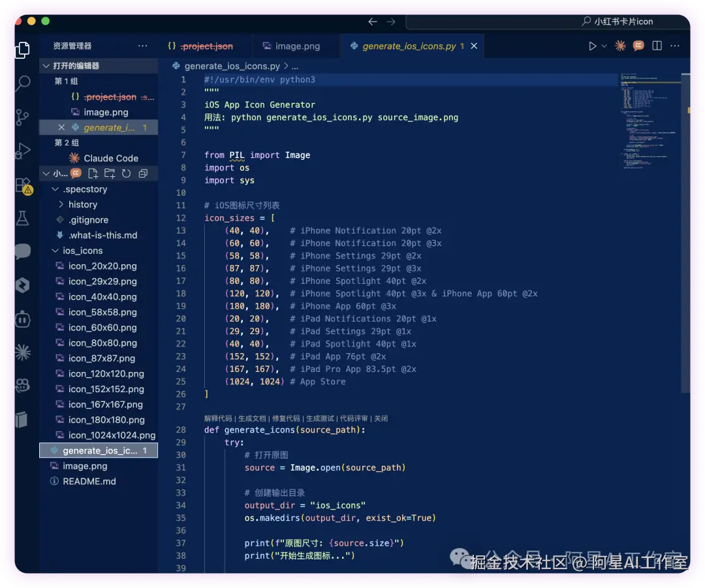Click the 生成文档 code lens link
The image size is (705, 588).
[252, 418]
